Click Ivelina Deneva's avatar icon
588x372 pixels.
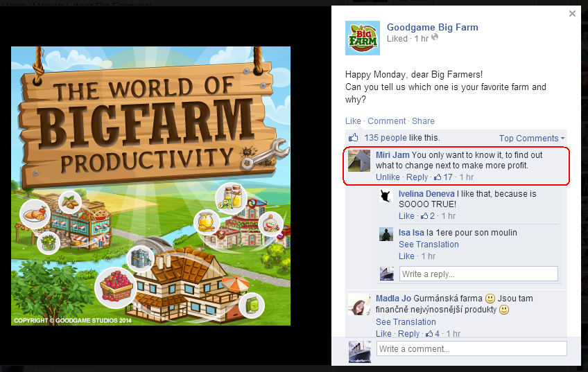coord(386,195)
